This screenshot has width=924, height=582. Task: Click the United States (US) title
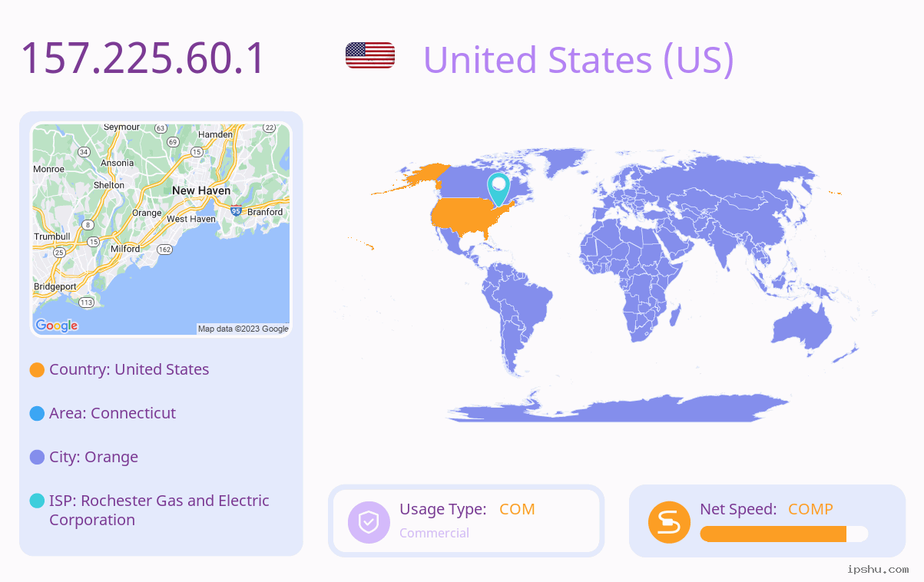(578, 59)
